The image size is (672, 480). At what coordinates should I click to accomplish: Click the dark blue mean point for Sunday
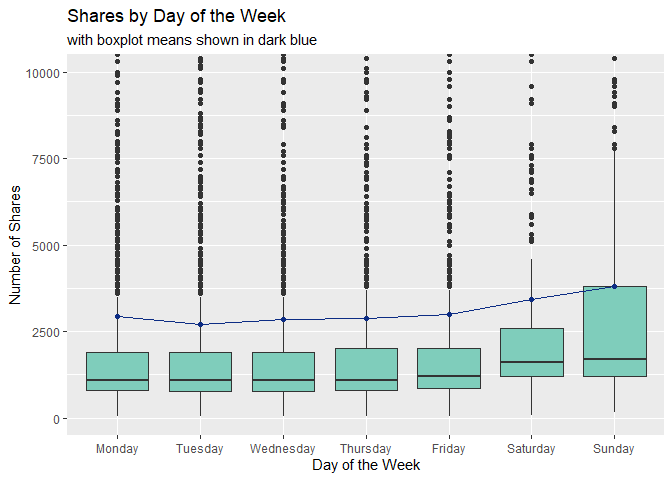pyautogui.click(x=614, y=286)
